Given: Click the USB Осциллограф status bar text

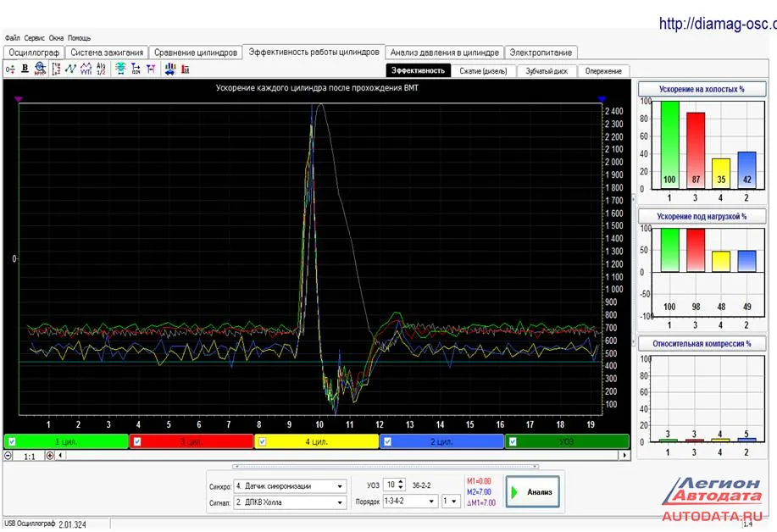Looking at the screenshot, I should (x=30, y=524).
